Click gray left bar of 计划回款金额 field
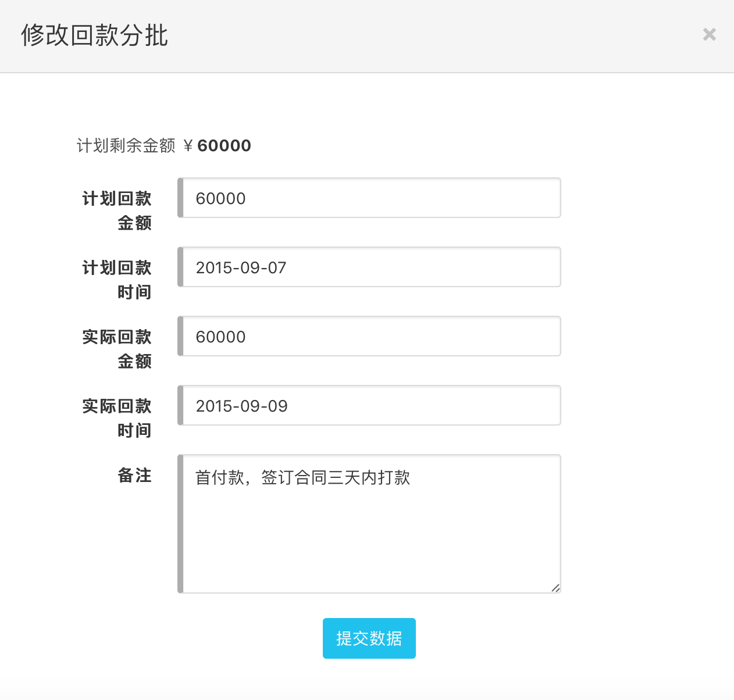This screenshot has width=734, height=700. pyautogui.click(x=180, y=198)
